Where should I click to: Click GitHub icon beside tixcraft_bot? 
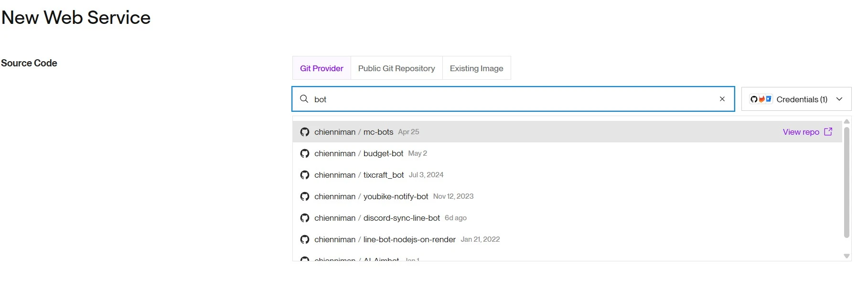(x=305, y=175)
